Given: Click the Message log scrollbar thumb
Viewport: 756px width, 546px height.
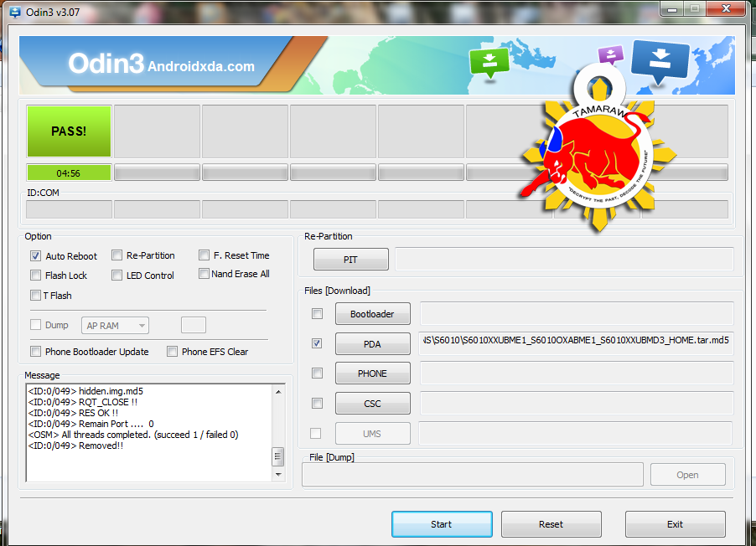Looking at the screenshot, I should [x=278, y=457].
